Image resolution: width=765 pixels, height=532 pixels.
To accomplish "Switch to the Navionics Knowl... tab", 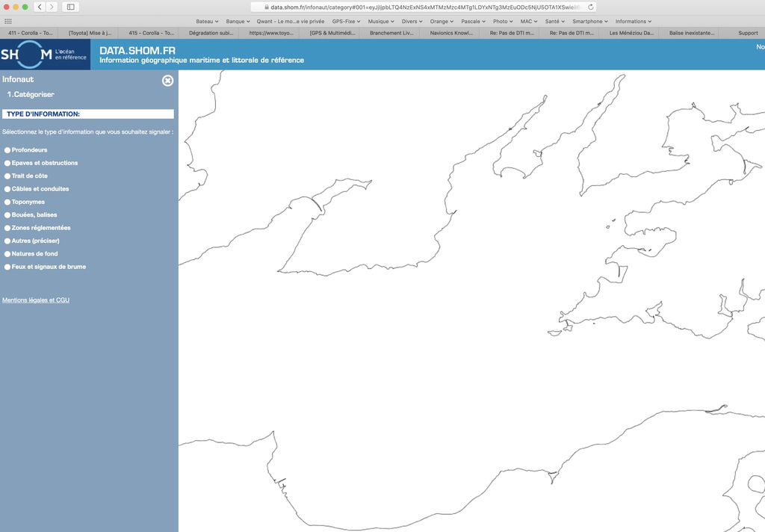I will tap(451, 33).
